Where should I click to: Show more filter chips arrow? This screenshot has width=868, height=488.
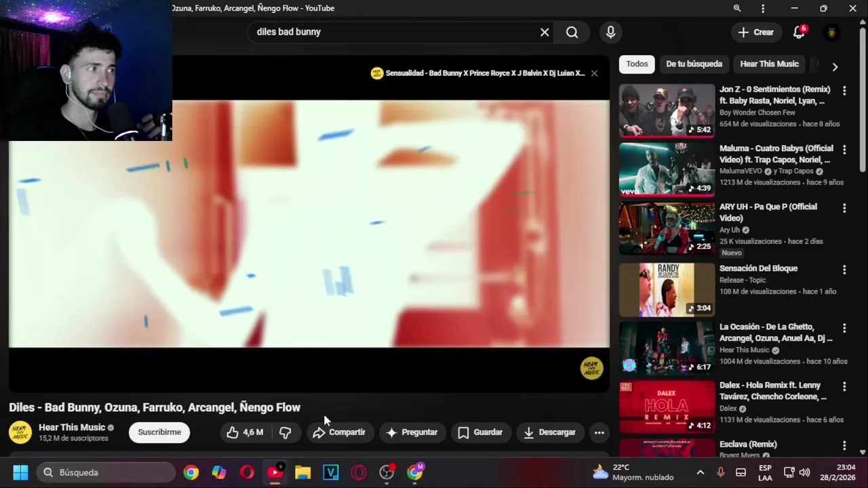(x=835, y=66)
